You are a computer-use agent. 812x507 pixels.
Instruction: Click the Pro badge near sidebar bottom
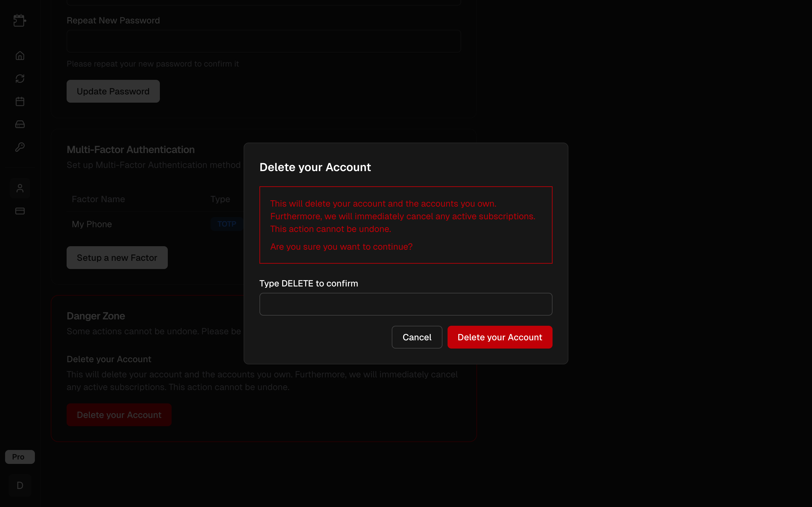[x=19, y=457]
